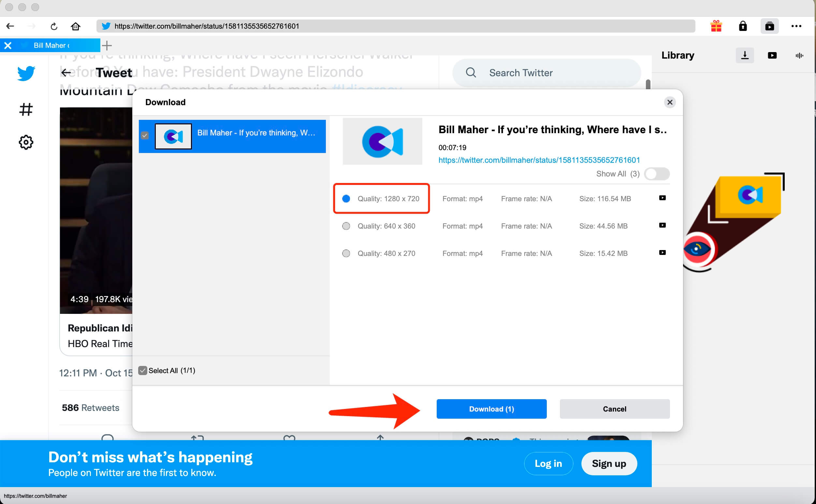This screenshot has height=504, width=816.
Task: Select the 480 x 270 quality option
Action: [x=346, y=253]
